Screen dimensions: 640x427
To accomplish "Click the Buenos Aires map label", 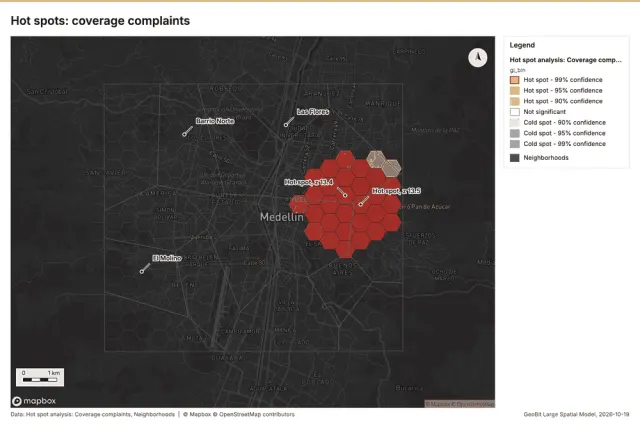I will [342, 269].
